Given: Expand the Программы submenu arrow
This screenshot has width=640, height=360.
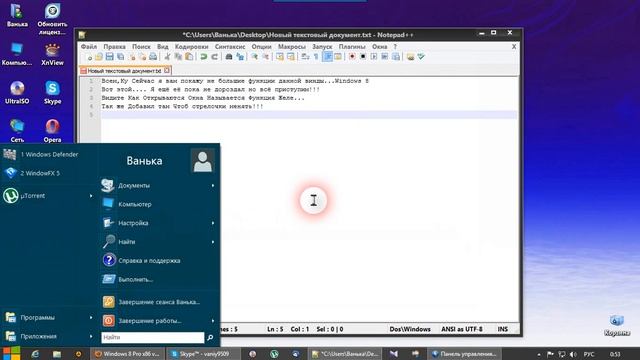Looking at the screenshot, I should (x=91, y=318).
